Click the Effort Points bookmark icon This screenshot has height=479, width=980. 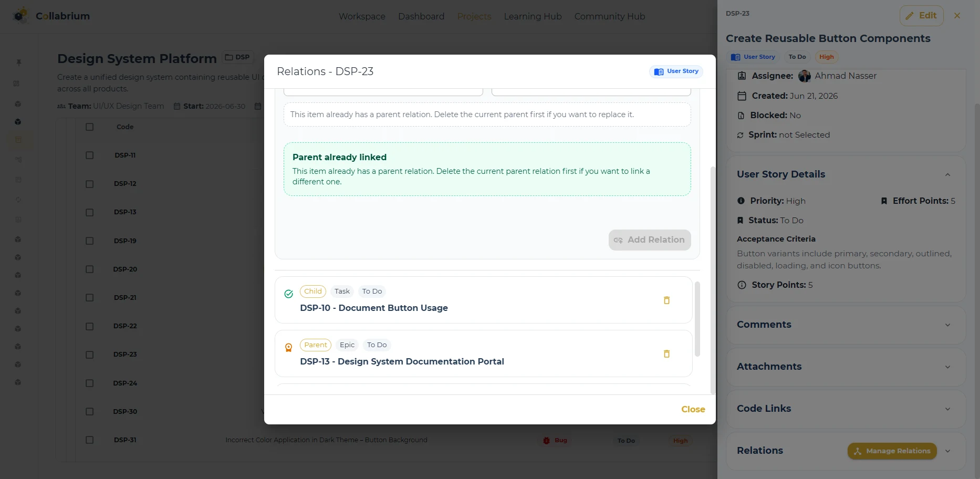pos(884,201)
